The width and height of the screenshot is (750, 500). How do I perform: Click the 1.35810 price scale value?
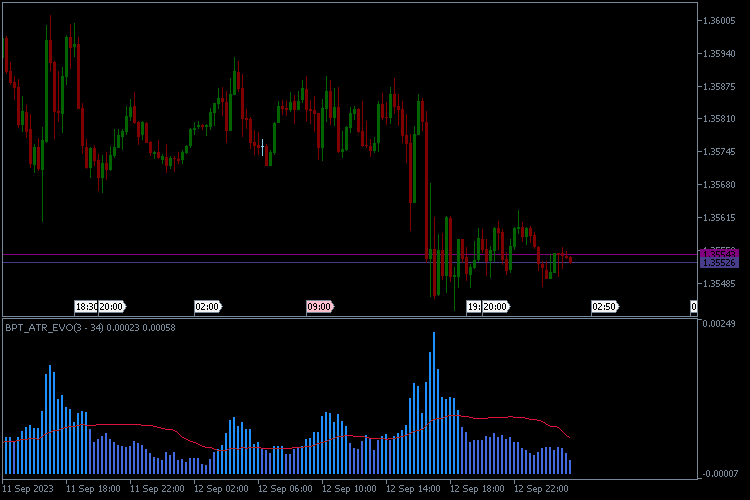[719, 119]
